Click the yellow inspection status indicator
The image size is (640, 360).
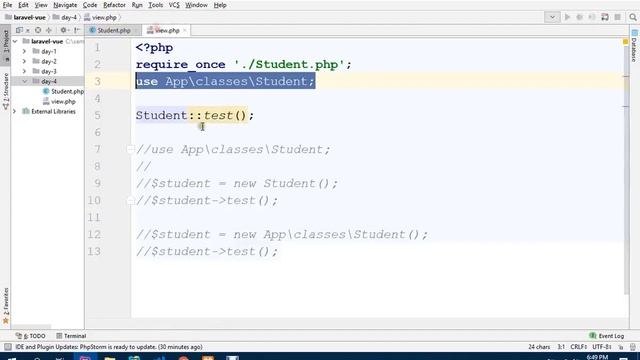coord(625,42)
